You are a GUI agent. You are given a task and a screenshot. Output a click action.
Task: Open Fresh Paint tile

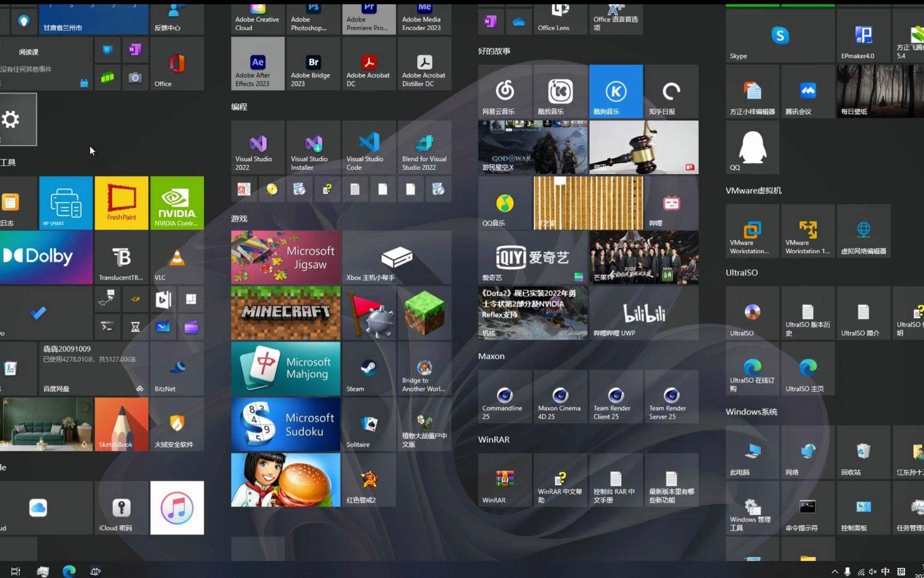tap(121, 203)
